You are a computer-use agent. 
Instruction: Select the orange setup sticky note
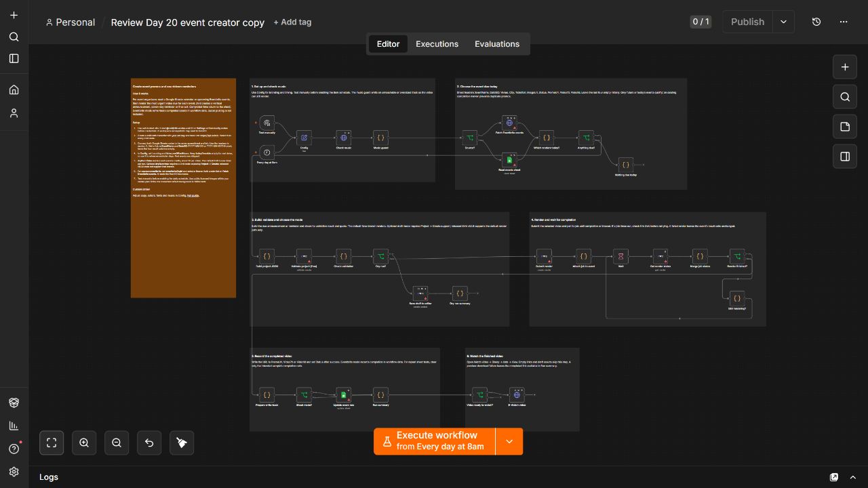click(x=183, y=188)
